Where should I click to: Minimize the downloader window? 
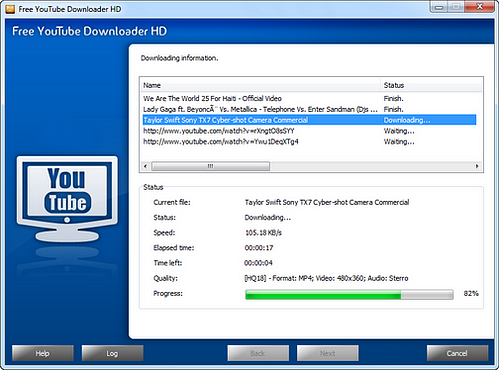point(439,7)
